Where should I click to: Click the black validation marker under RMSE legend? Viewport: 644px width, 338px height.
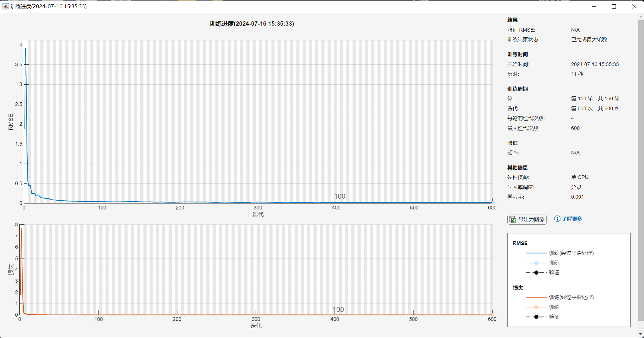536,273
